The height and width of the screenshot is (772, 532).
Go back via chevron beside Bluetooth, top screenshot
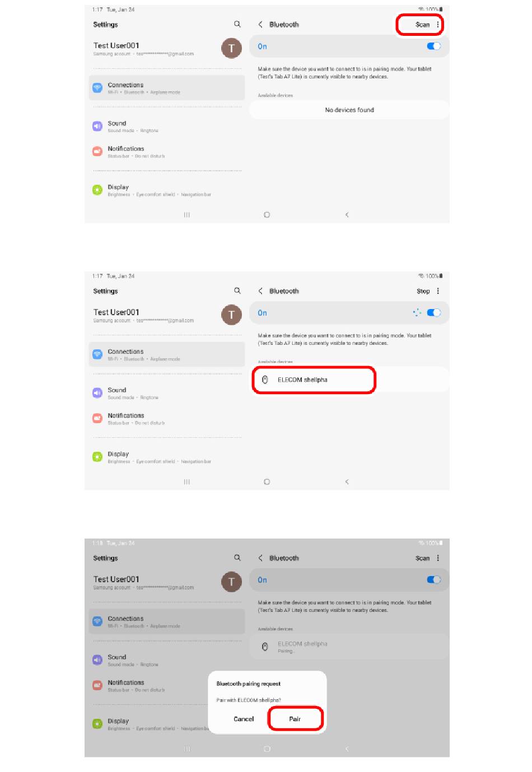coord(260,25)
